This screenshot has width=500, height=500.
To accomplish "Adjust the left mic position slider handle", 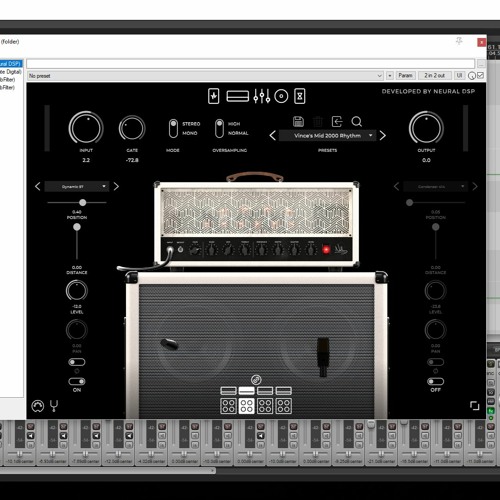I will (x=83, y=202).
